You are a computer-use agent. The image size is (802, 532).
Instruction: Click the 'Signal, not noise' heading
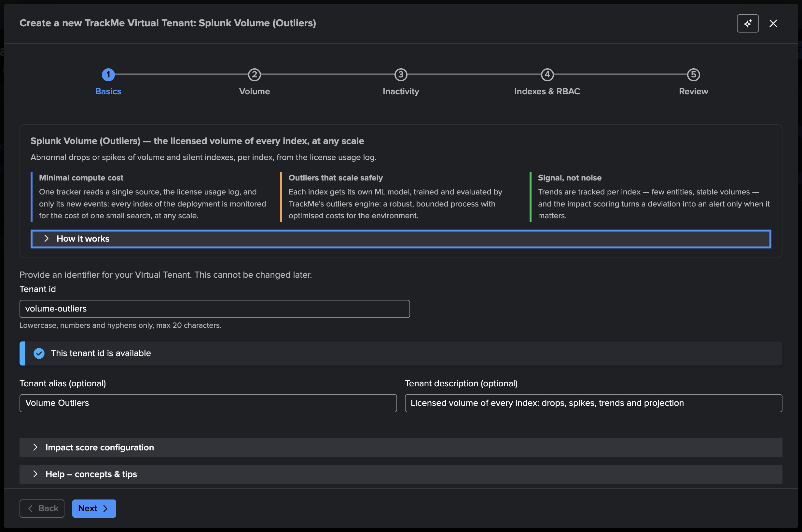(569, 178)
